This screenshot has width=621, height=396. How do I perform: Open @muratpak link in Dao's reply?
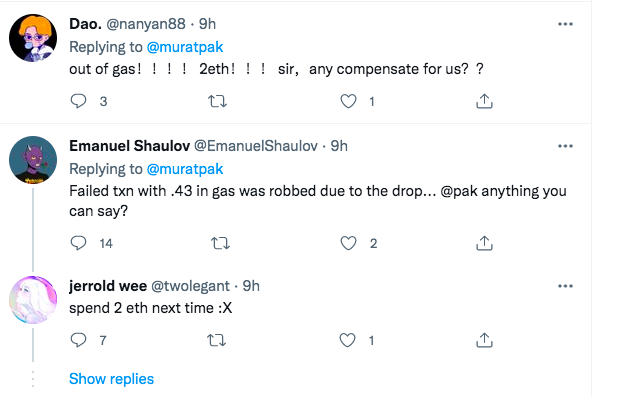pyautogui.click(x=185, y=47)
